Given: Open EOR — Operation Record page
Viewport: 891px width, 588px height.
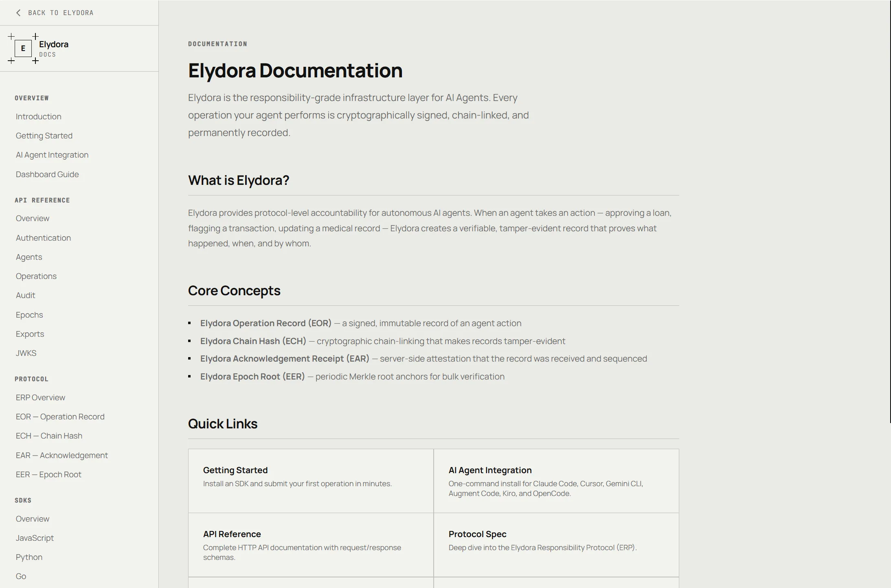Looking at the screenshot, I should (60, 417).
